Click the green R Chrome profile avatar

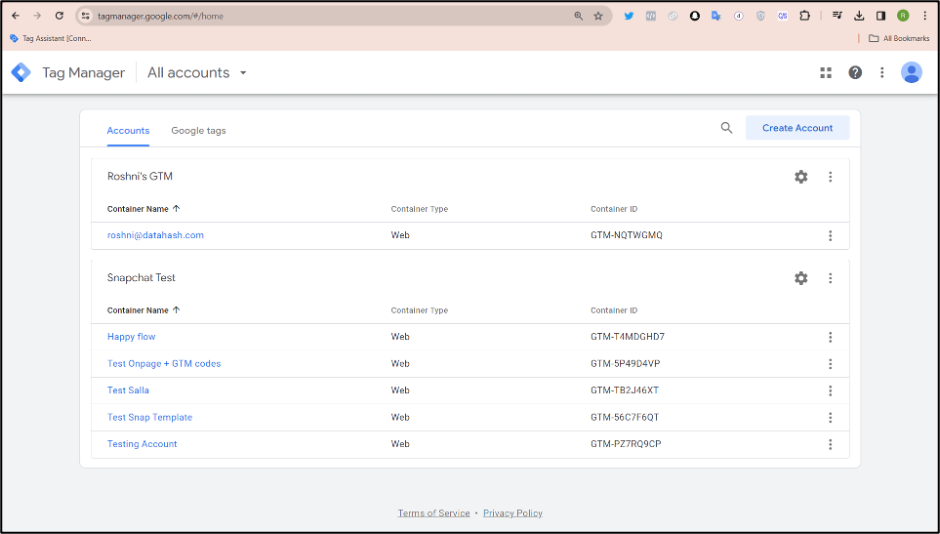tap(903, 16)
